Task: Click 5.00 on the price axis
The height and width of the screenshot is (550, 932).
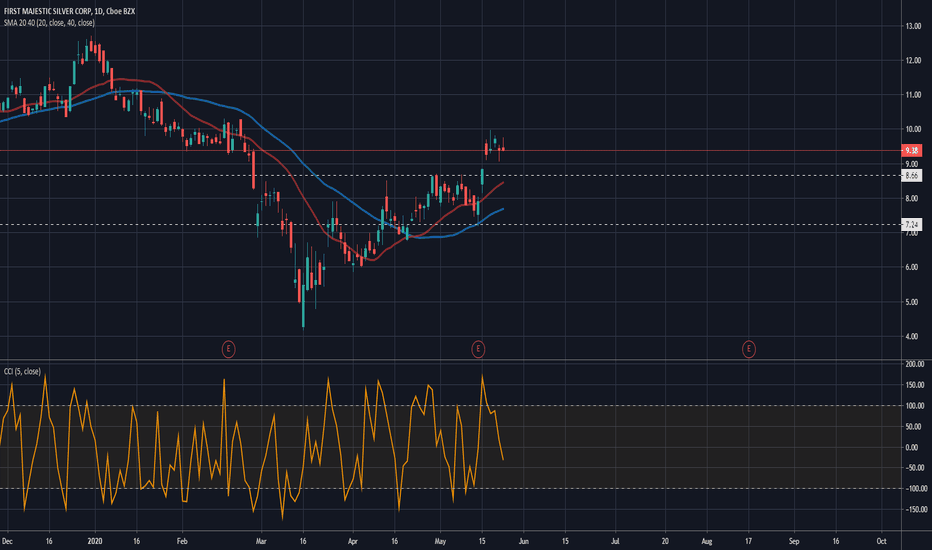Action: coord(912,302)
